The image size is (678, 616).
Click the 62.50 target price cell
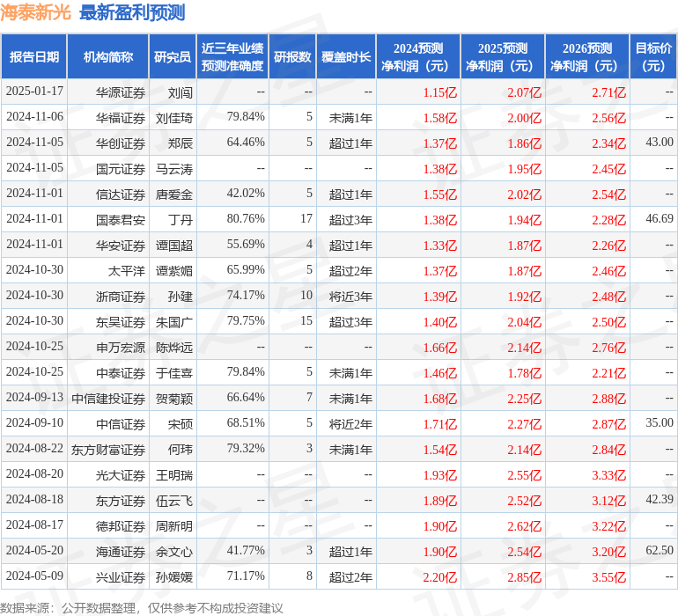click(x=659, y=551)
